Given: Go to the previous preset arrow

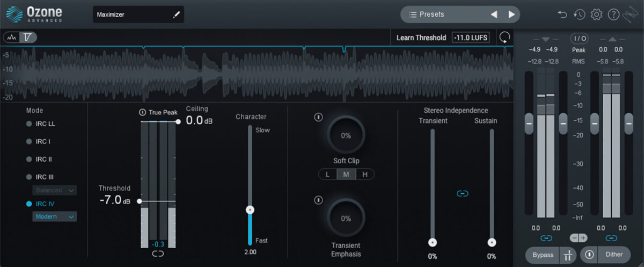Looking at the screenshot, I should 494,15.
